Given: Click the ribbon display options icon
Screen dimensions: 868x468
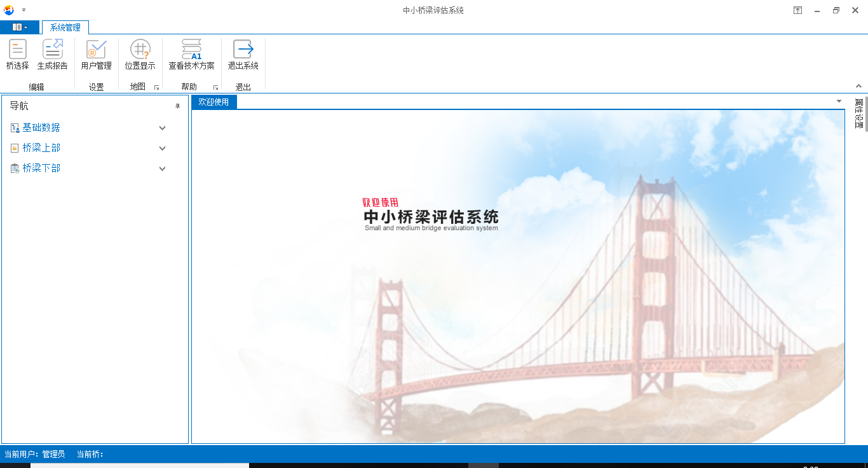Looking at the screenshot, I should coord(797,10).
